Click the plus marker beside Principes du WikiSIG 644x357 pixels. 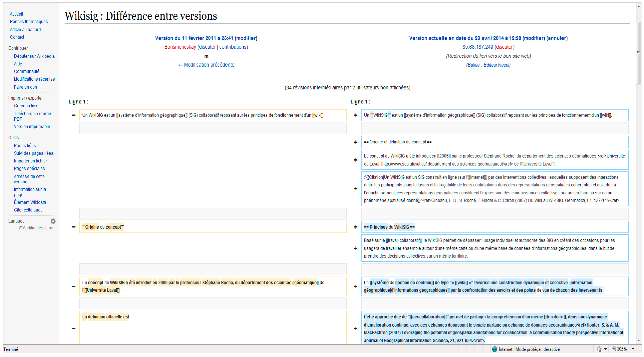coord(356,227)
